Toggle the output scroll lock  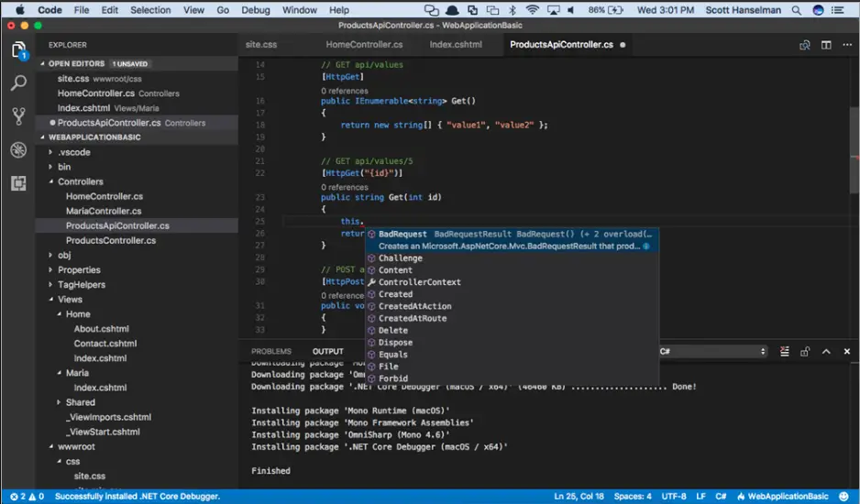(805, 352)
